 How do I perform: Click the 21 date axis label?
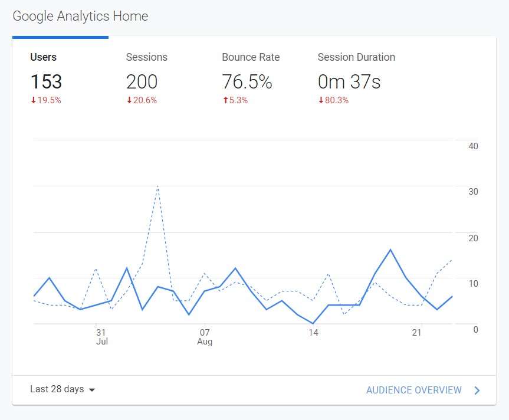(416, 333)
